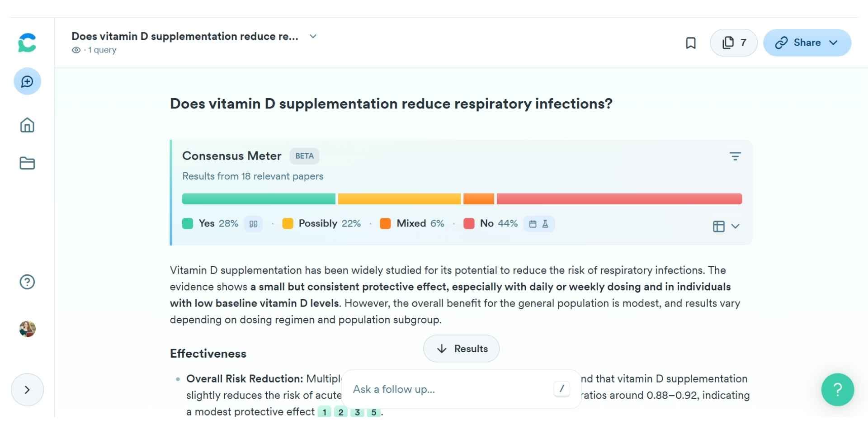Bookmark this search thread
Image resolution: width=868 pixels, height=434 pixels.
click(690, 43)
